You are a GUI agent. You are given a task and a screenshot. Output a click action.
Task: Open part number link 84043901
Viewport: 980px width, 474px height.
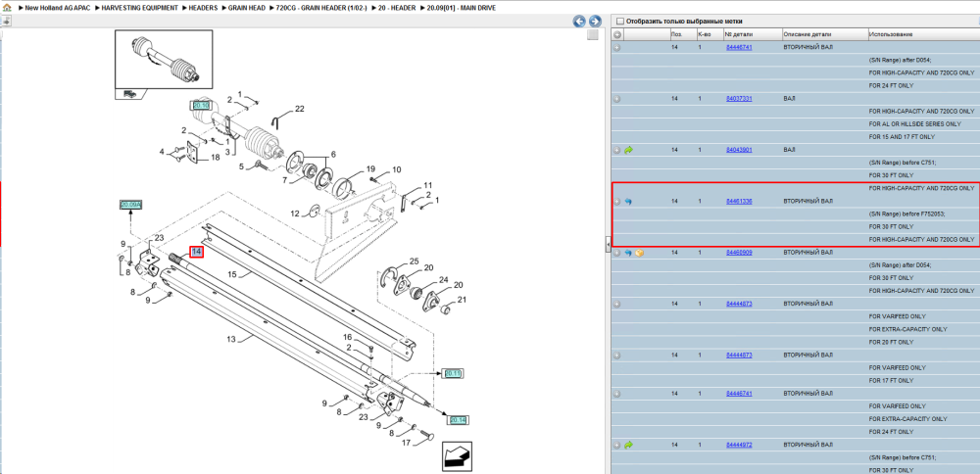pos(739,150)
